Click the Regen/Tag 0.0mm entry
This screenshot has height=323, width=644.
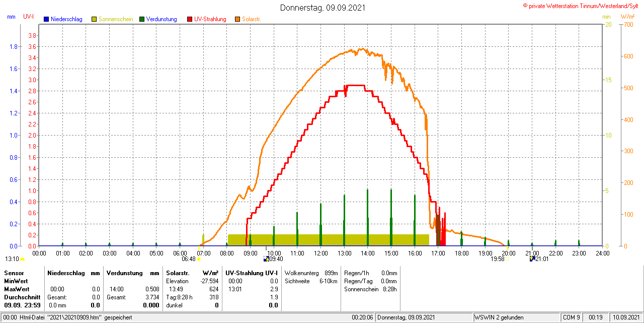pos(370,281)
